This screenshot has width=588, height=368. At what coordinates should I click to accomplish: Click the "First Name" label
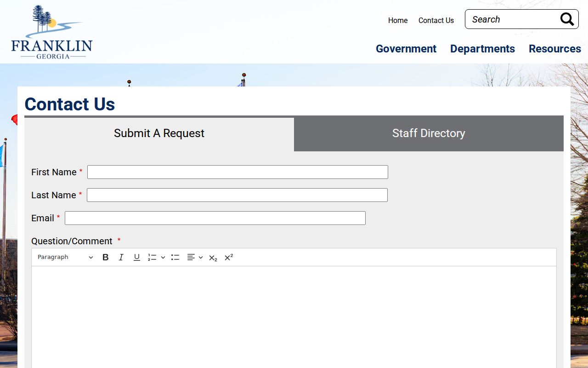coord(54,172)
